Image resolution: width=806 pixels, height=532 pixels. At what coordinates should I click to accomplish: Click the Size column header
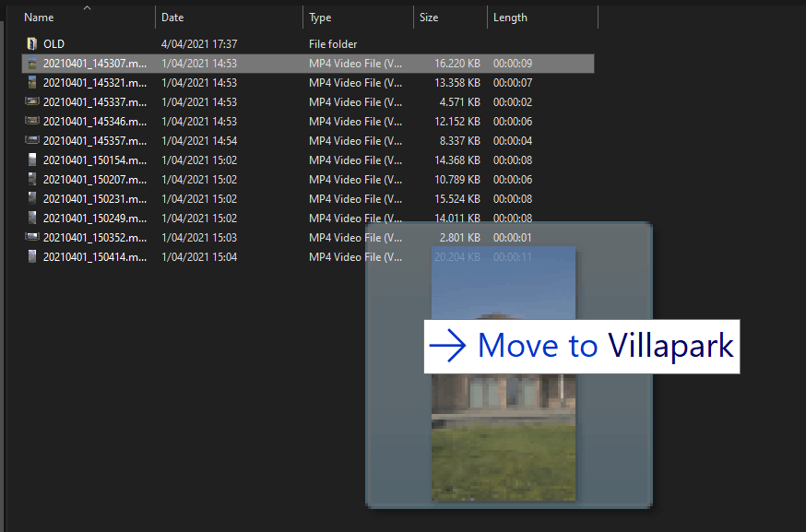pos(428,18)
